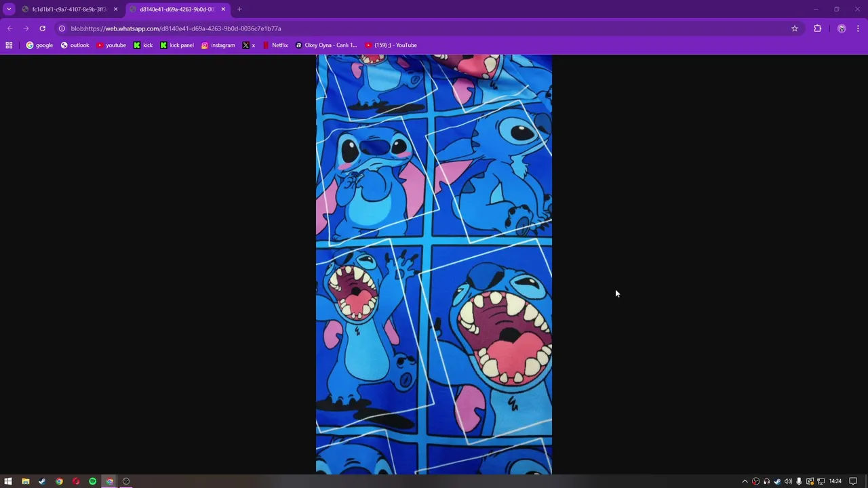Image resolution: width=868 pixels, height=488 pixels.
Task: Open the tab search dropdown arrow
Action: 9,9
